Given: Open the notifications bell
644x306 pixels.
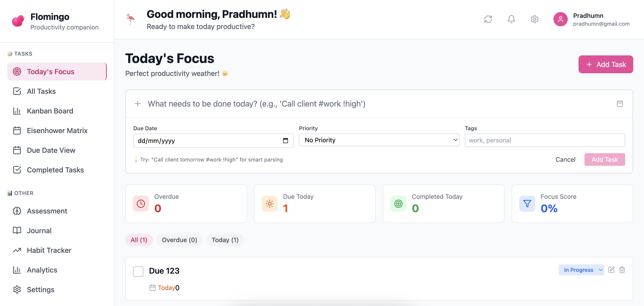Looking at the screenshot, I should [x=511, y=19].
